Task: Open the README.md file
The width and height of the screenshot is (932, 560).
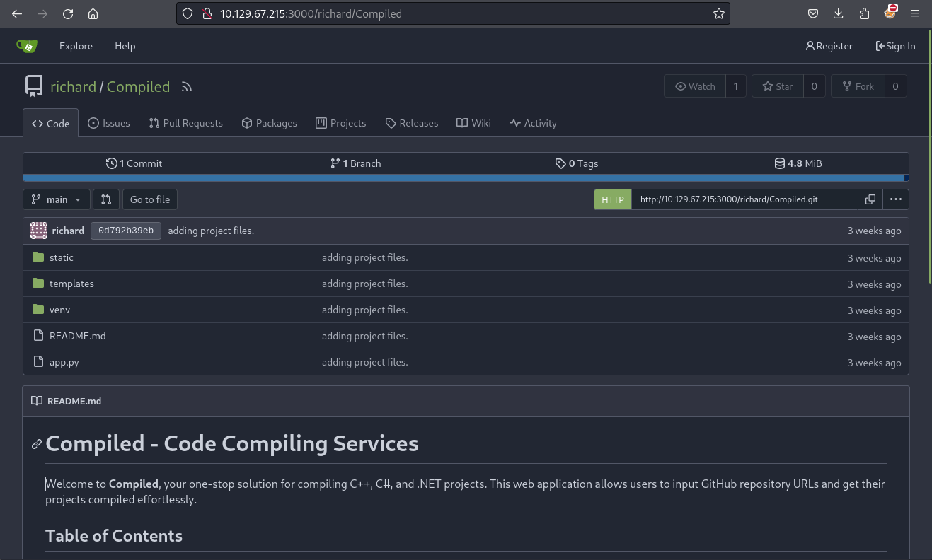Action: [x=78, y=336]
